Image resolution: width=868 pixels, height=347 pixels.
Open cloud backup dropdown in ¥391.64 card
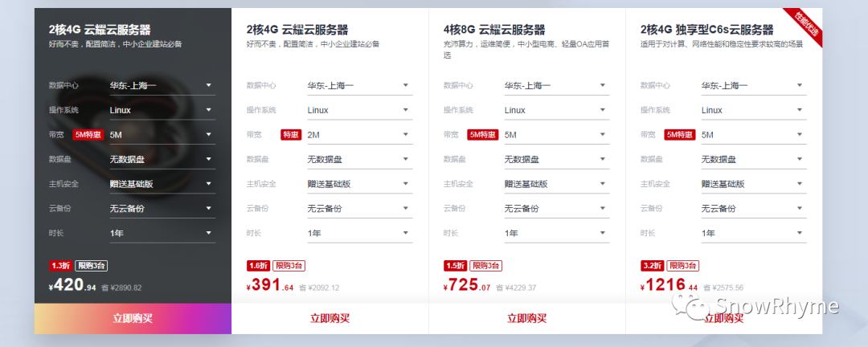pos(360,209)
